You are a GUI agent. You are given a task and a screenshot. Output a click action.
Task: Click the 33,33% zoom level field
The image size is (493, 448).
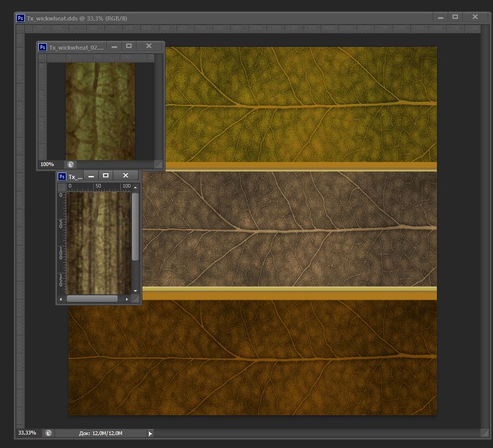coord(28,433)
